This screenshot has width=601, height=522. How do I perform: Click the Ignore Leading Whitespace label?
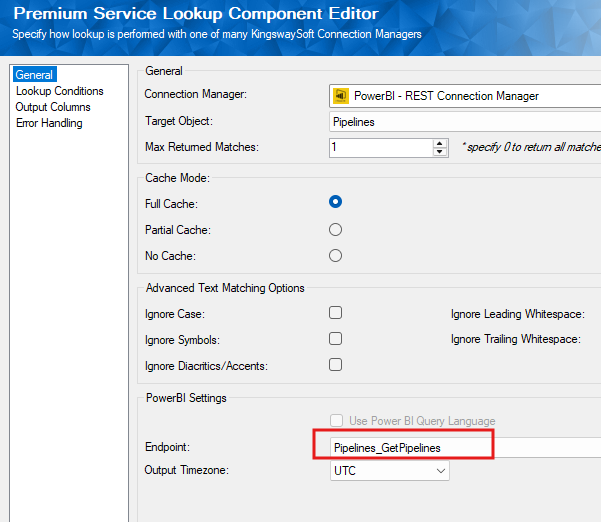(x=518, y=314)
